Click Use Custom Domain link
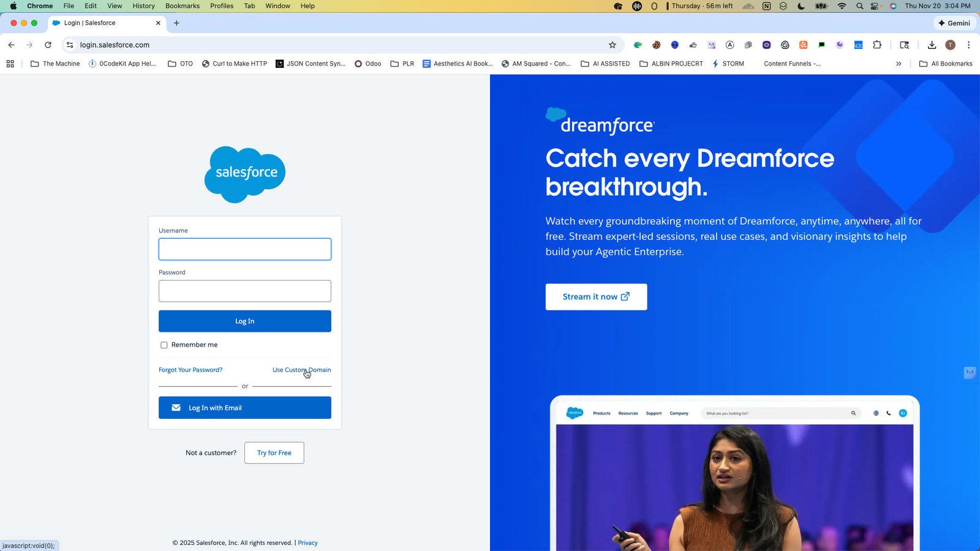 point(301,370)
